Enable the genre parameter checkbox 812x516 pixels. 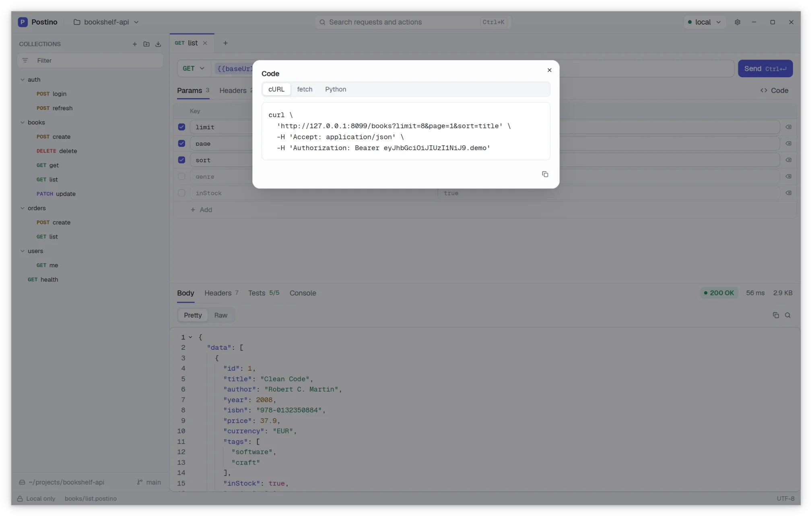181,177
